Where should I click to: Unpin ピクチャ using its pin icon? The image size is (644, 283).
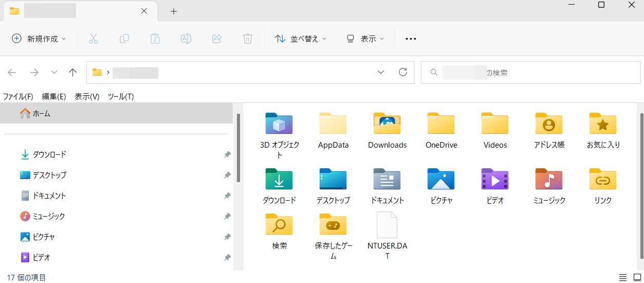click(227, 237)
